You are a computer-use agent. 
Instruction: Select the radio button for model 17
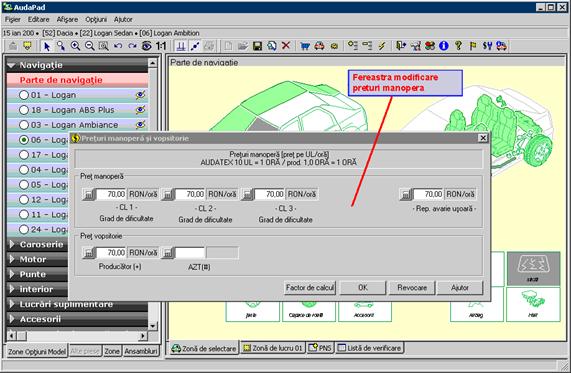pyautogui.click(x=24, y=155)
